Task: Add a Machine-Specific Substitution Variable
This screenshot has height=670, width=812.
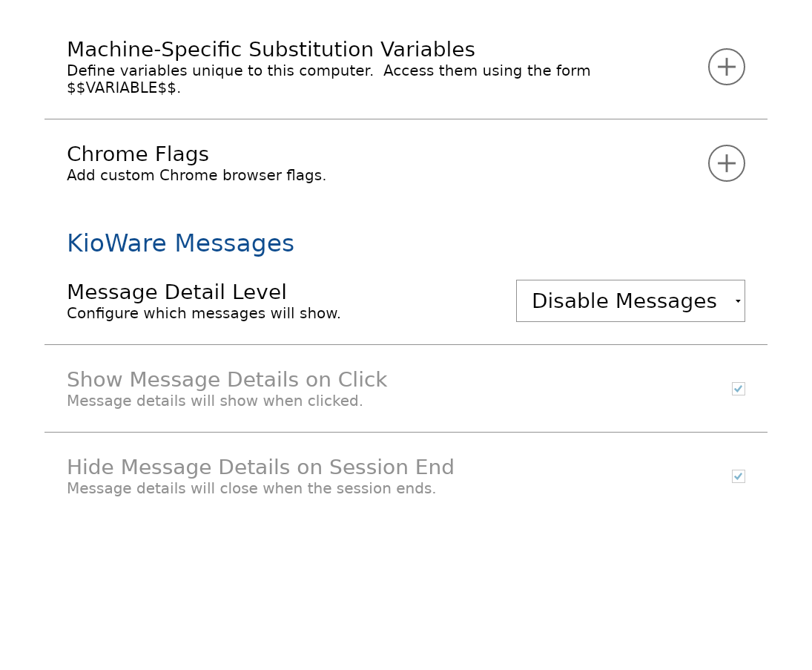Action: (726, 67)
